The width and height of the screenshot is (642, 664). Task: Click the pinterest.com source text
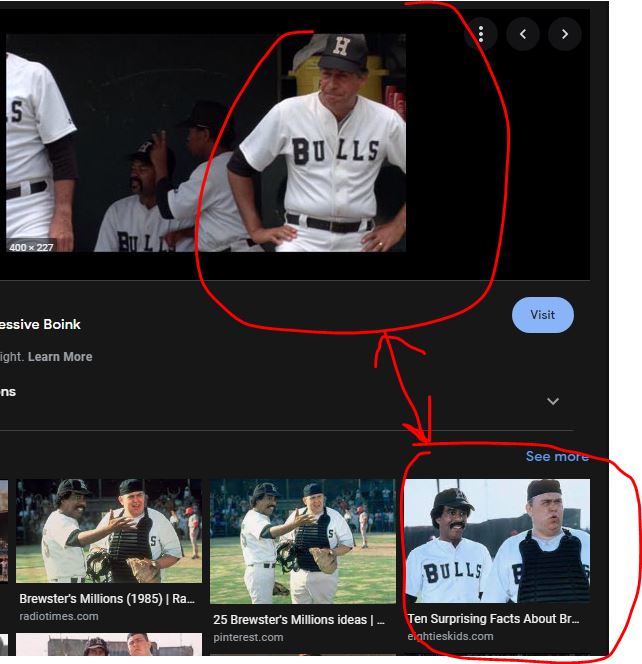pos(248,637)
